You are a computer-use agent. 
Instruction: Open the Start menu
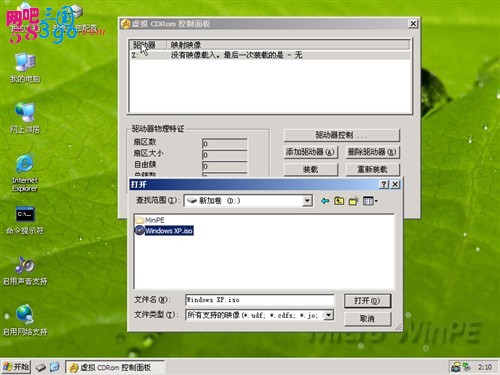pos(16,367)
